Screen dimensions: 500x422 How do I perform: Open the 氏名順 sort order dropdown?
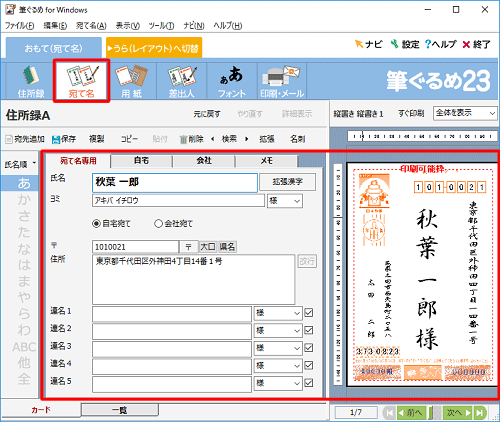coord(20,164)
